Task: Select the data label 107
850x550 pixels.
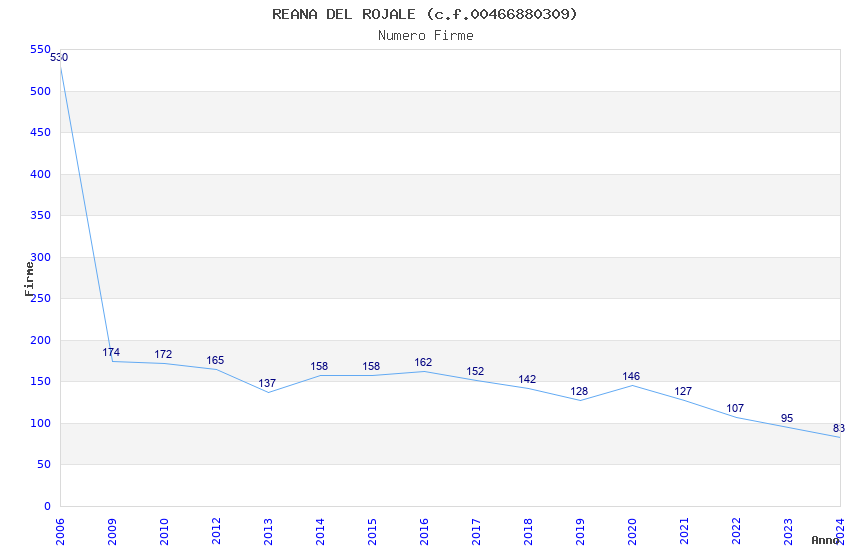Action: tap(736, 409)
